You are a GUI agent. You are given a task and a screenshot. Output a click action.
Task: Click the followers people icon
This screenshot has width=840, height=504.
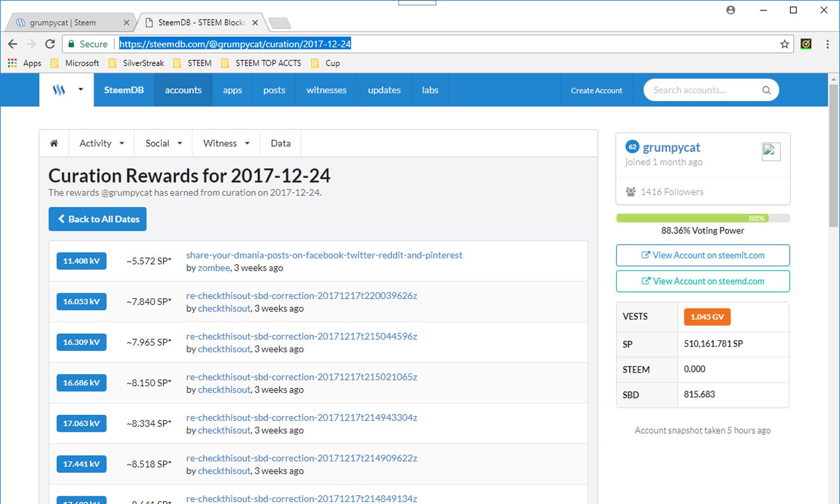click(631, 192)
